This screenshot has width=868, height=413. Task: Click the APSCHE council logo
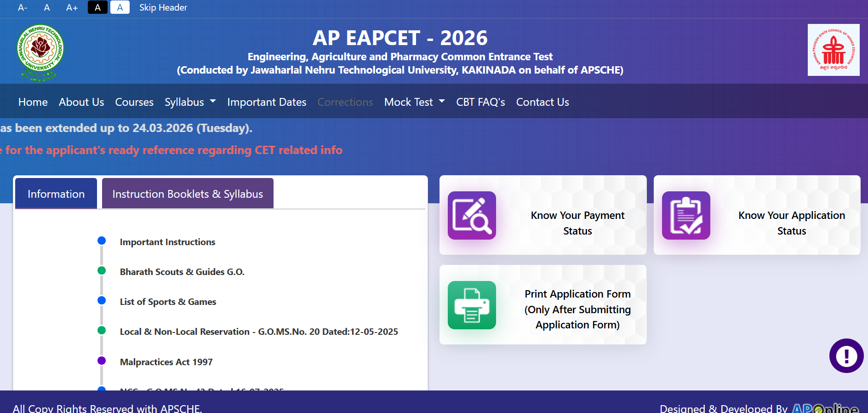pyautogui.click(x=833, y=50)
